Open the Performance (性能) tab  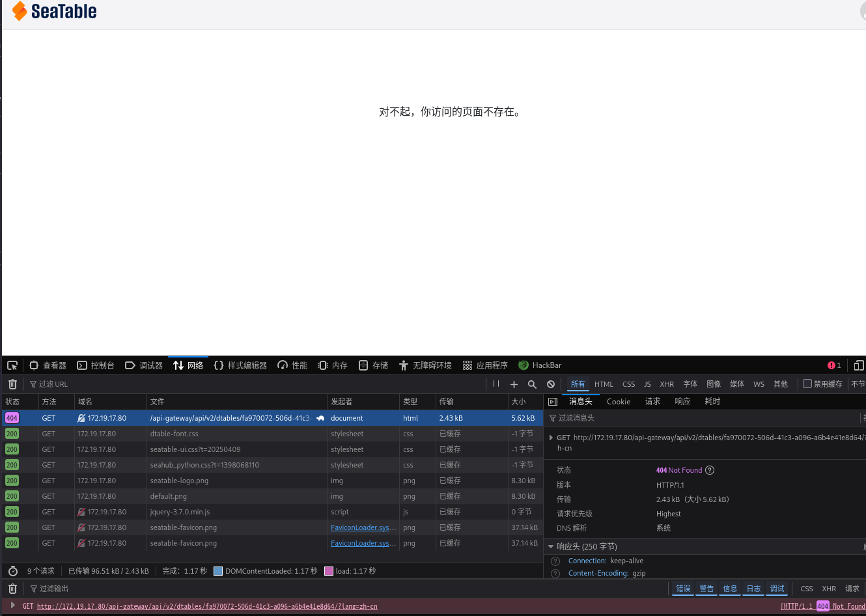pyautogui.click(x=292, y=365)
